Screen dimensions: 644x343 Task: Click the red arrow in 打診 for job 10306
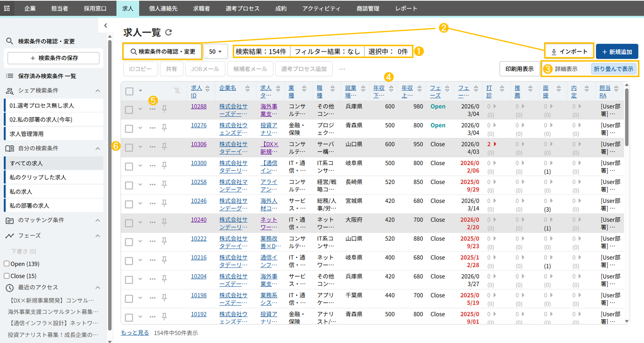[x=495, y=144]
